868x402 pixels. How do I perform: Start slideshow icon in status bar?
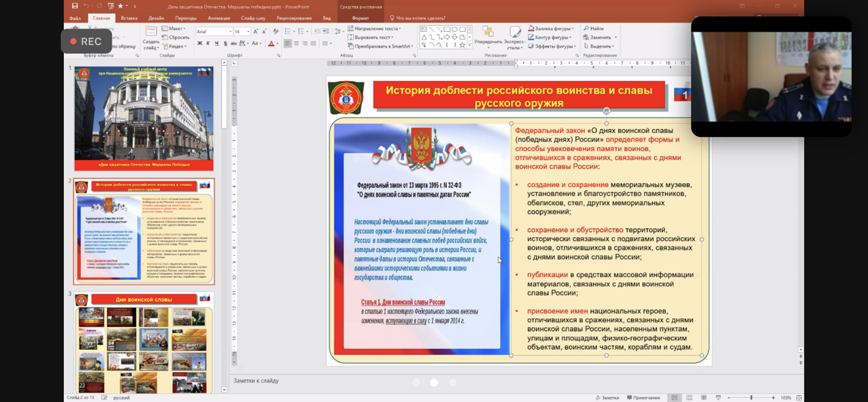coord(718,398)
